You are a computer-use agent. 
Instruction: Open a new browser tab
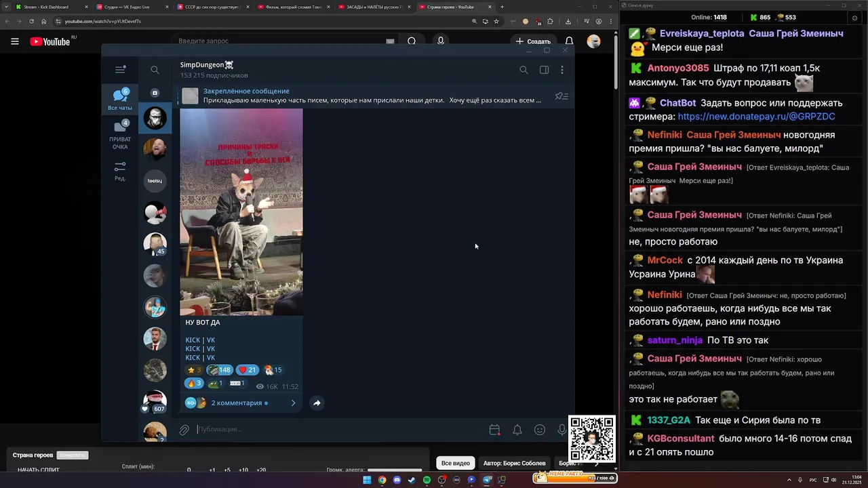(x=502, y=7)
